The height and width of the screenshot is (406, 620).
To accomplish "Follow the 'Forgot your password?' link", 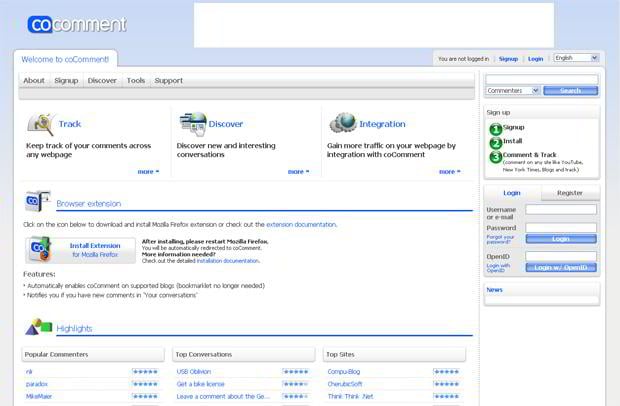I will click(500, 239).
